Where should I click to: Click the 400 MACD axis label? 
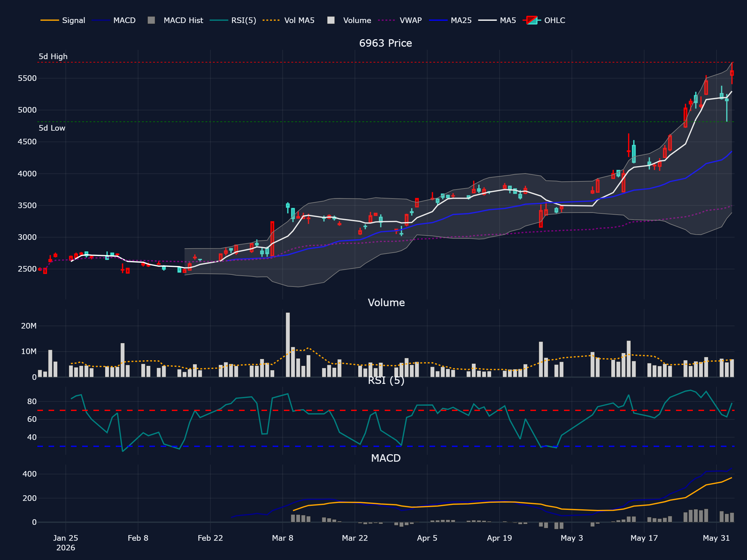29,474
